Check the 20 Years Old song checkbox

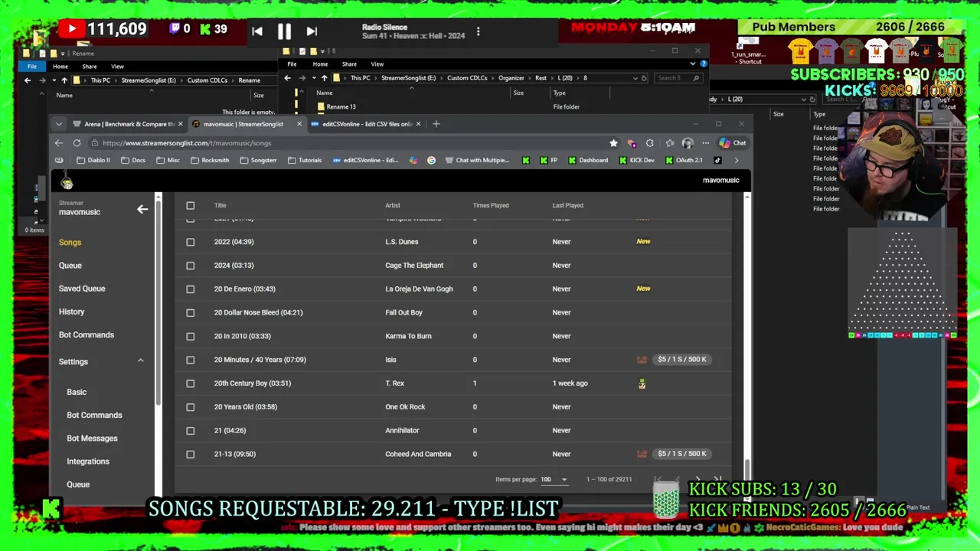[191, 407]
